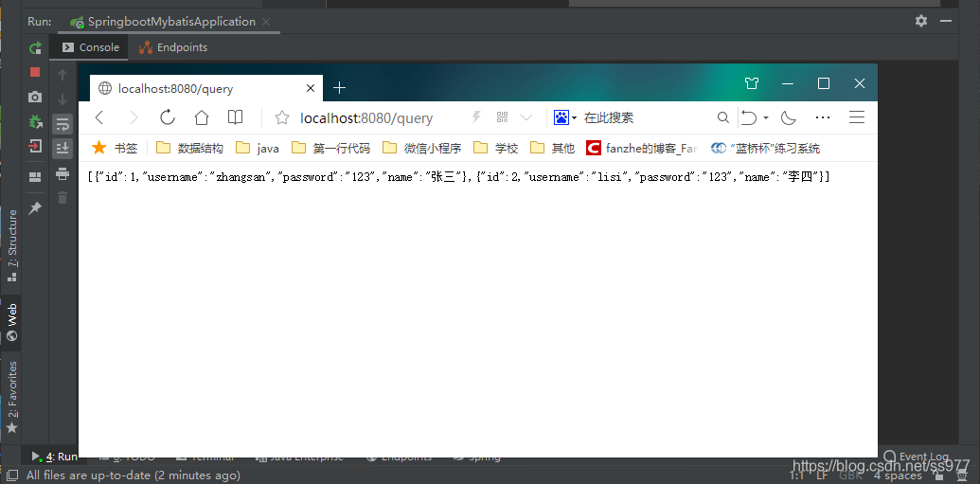
Task: Open the Structure side panel
Action: click(12, 245)
